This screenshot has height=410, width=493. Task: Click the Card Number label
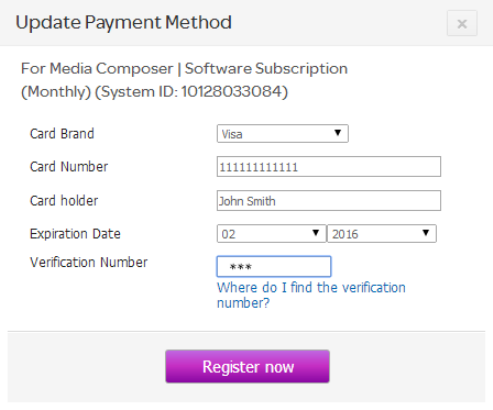click(69, 167)
